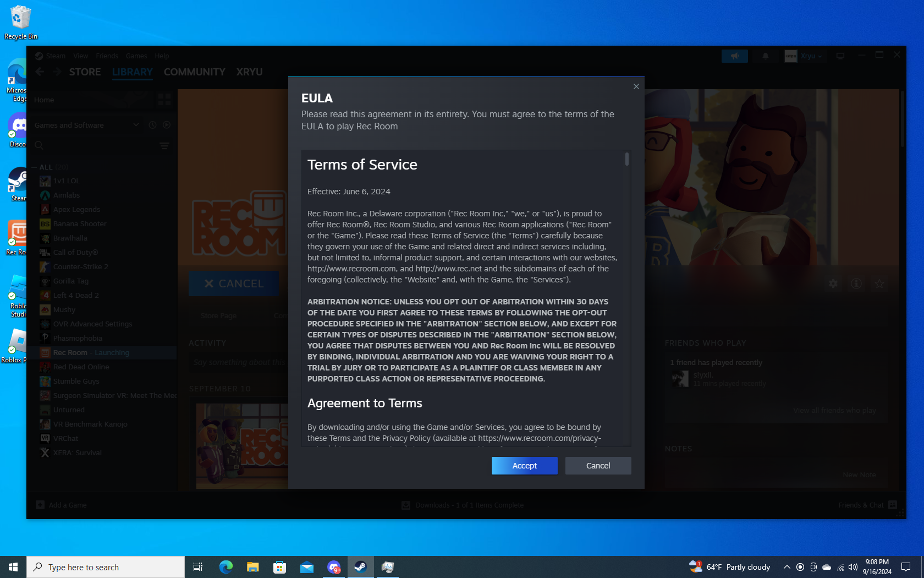Select Gorilla Tag in the library

[71, 281]
